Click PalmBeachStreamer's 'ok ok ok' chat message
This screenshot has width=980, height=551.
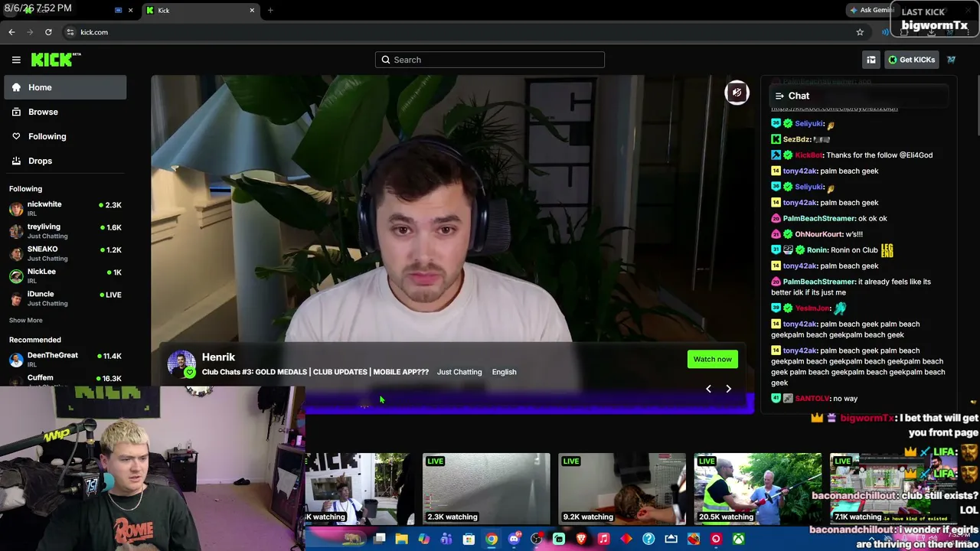tap(829, 218)
